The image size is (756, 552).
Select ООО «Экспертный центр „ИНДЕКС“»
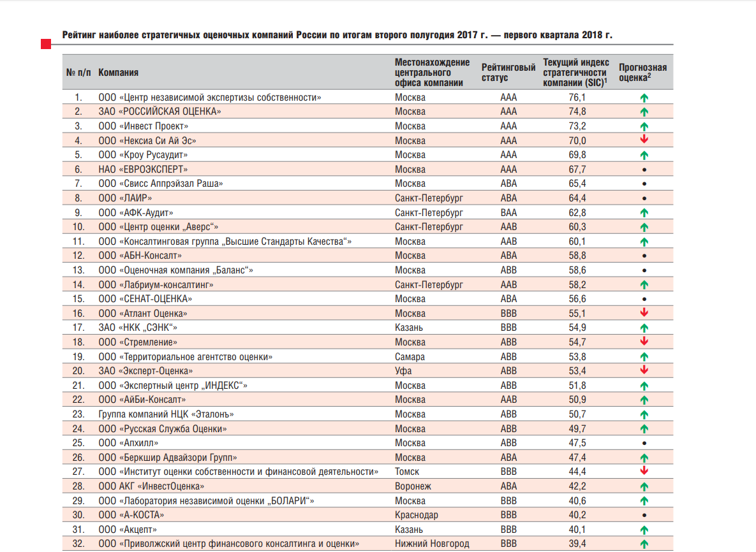pyautogui.click(x=173, y=386)
